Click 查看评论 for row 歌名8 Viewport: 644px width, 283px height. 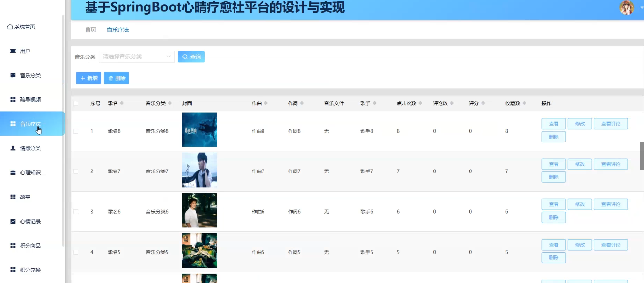[611, 124]
